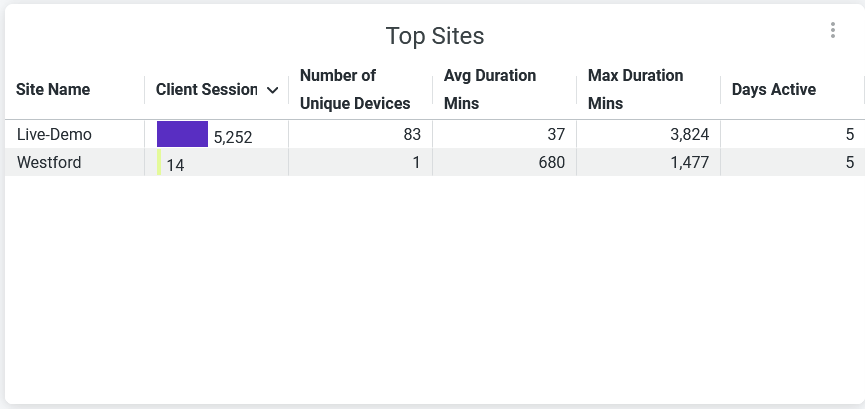Click Live-Demo's 83 unique devices cell
The height and width of the screenshot is (409, 865).
(412, 135)
